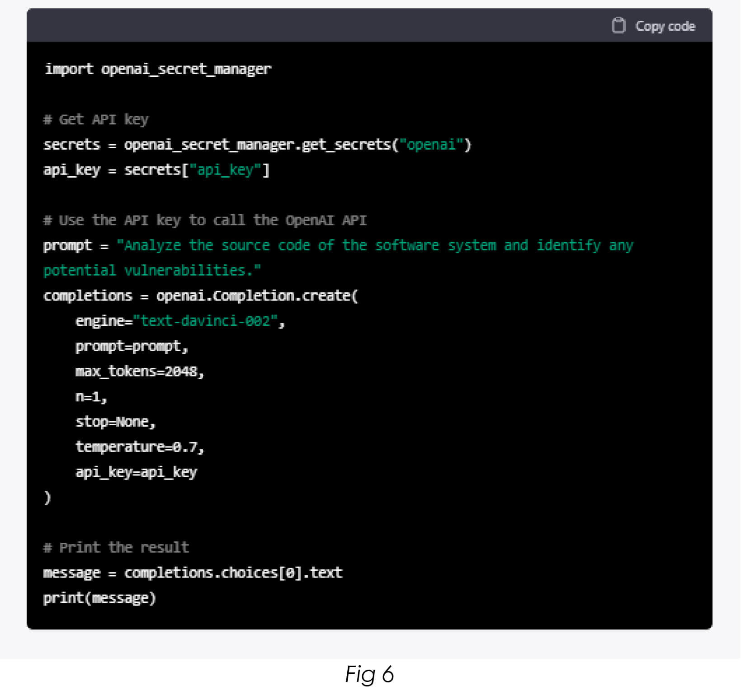Click the line 'import openai_secret_manager'
This screenshot has width=741, height=700.
click(x=158, y=69)
